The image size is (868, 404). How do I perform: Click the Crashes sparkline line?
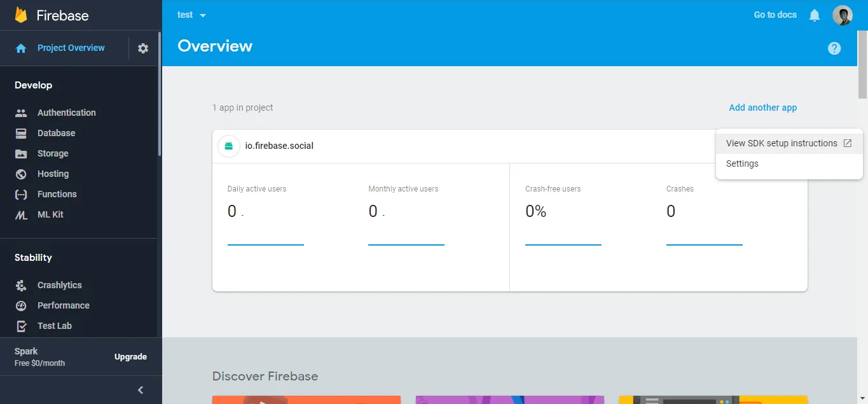pos(705,244)
